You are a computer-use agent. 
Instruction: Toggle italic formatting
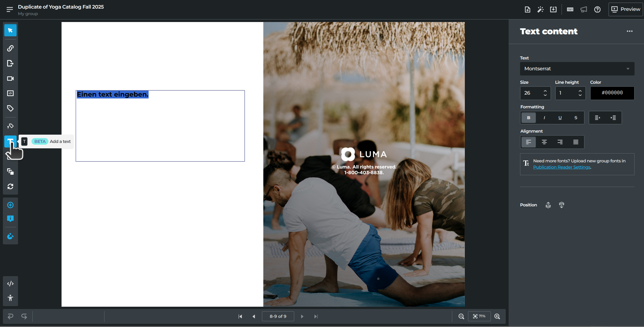pos(544,118)
